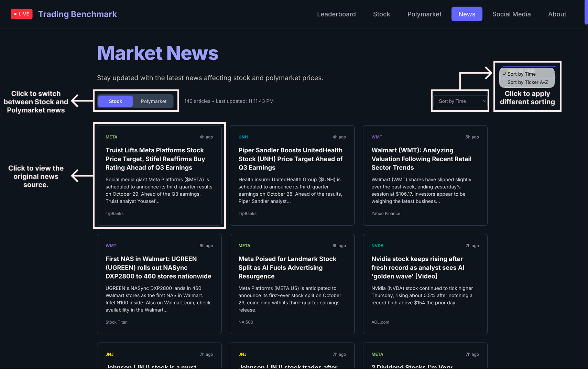Click the '140 articles • Last updated' status text
The width and height of the screenshot is (588, 369).
click(229, 101)
